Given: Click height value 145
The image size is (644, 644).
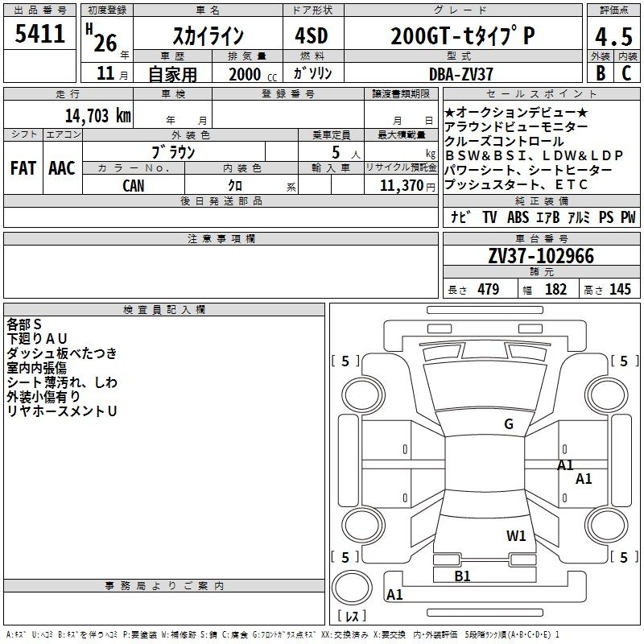Looking at the screenshot, I should tap(620, 289).
